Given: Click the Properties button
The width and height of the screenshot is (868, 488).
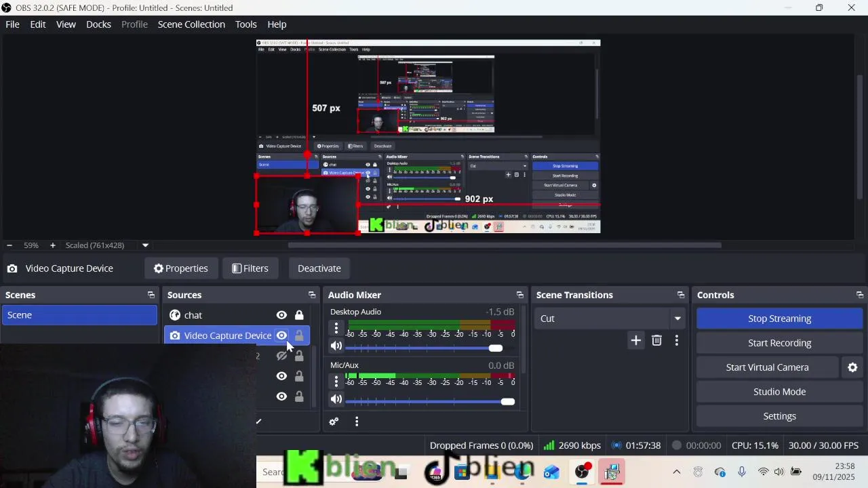Looking at the screenshot, I should point(181,268).
